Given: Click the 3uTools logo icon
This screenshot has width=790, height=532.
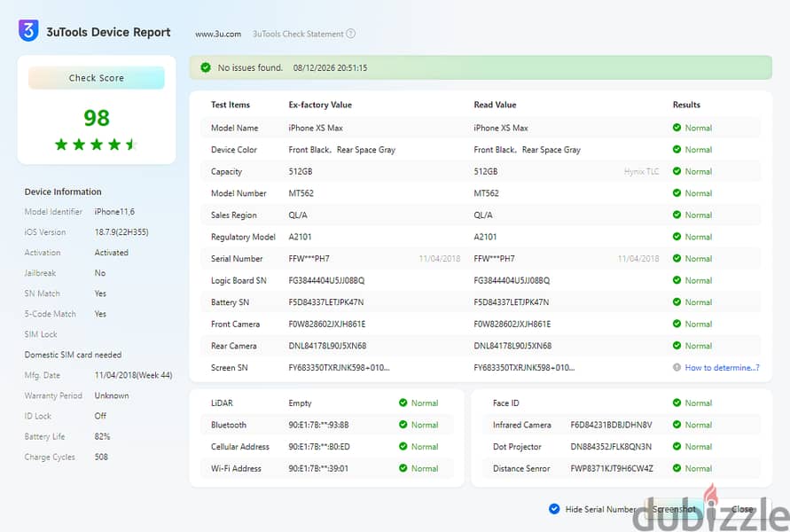Looking at the screenshot, I should [x=28, y=30].
